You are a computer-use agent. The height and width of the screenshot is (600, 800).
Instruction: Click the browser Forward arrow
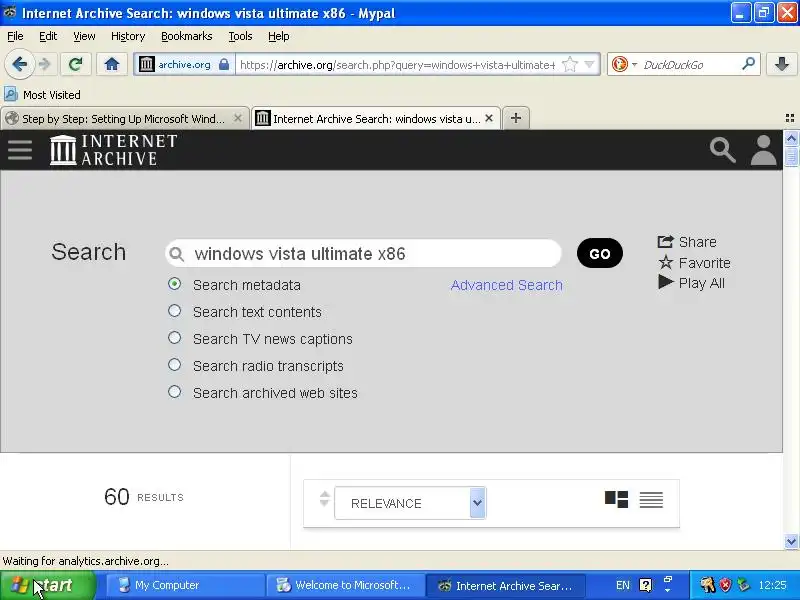pyautogui.click(x=45, y=64)
